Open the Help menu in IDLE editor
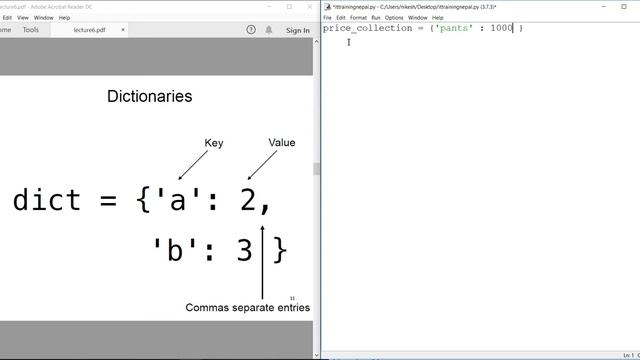Image resolution: width=640 pixels, height=360 pixels. [x=438, y=18]
